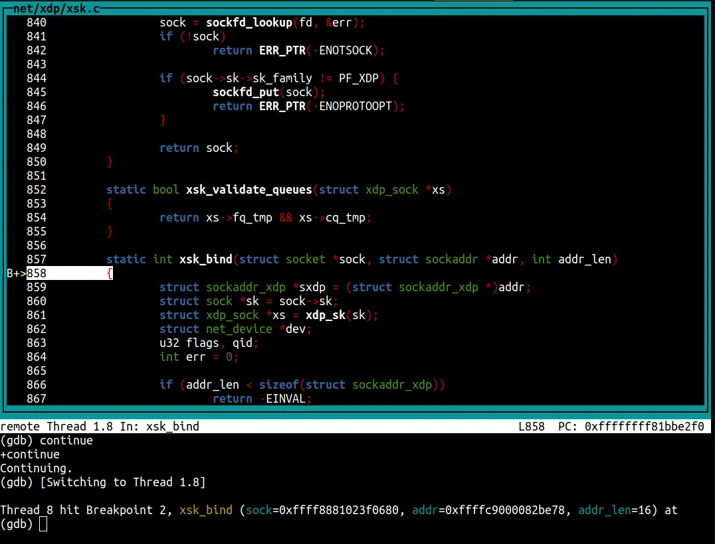This screenshot has height=544, width=715.
Task: Click Switching to Thread 1.8 message
Action: 123,482
